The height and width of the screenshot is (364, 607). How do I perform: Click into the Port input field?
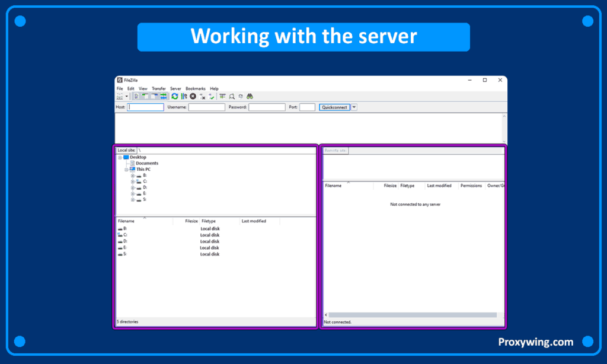308,107
